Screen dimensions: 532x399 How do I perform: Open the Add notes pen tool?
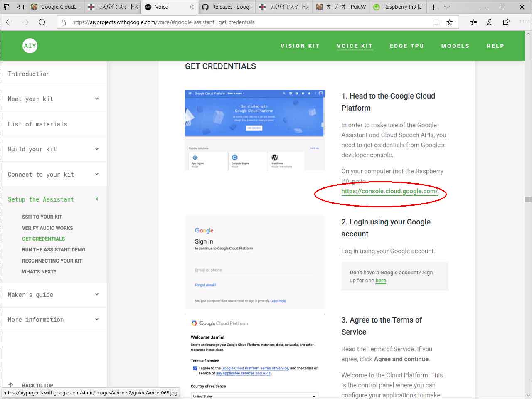pyautogui.click(x=490, y=22)
